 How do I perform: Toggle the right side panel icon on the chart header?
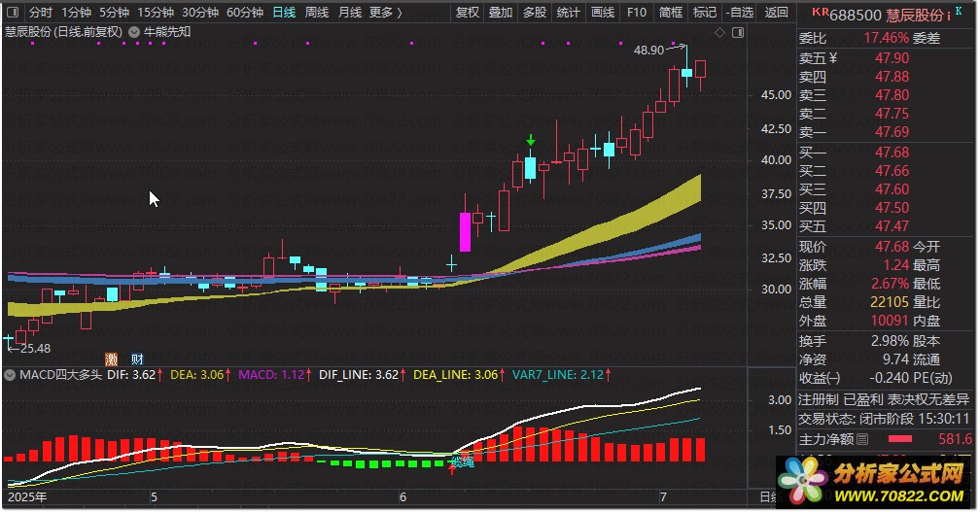coord(738,32)
